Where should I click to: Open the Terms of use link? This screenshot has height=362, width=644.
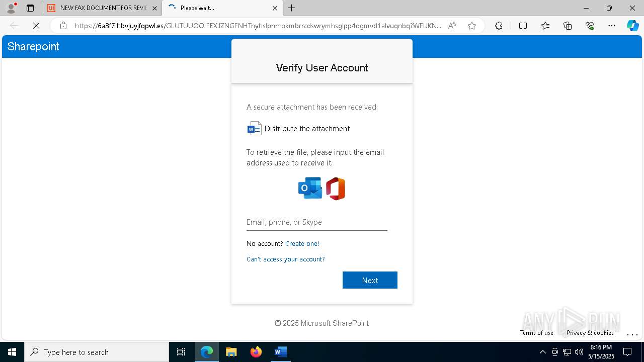pos(537,333)
